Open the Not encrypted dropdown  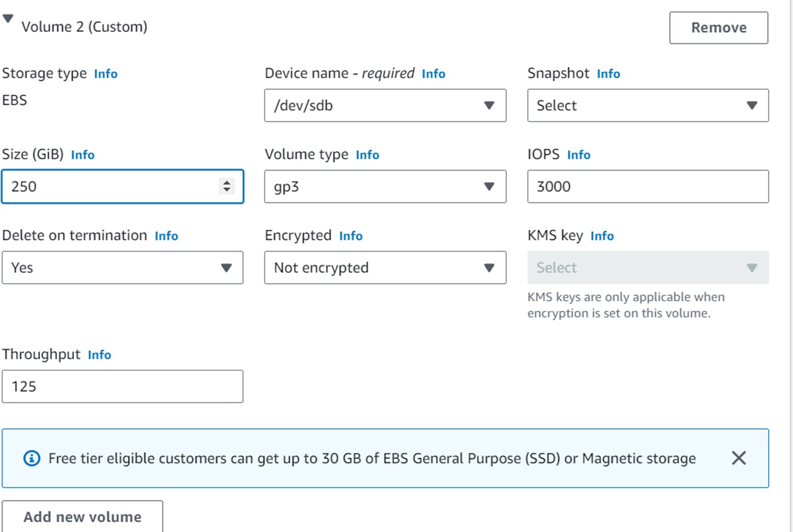[385, 268]
